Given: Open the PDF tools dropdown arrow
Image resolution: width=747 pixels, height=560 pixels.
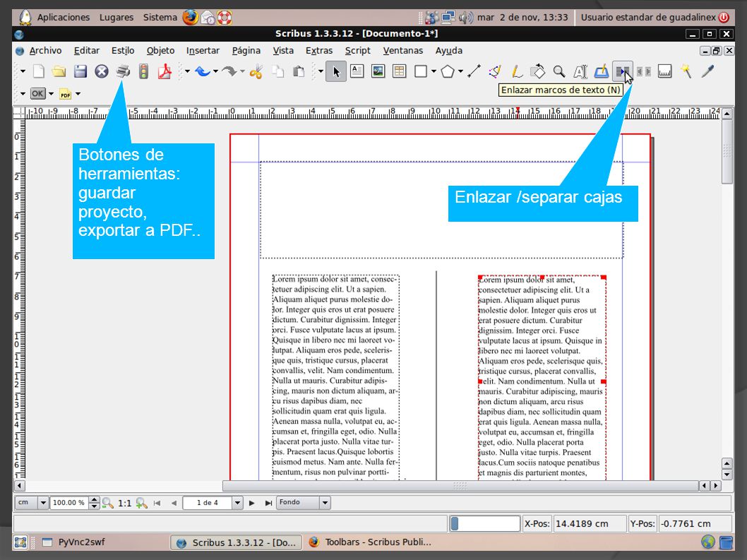Looking at the screenshot, I should [23, 94].
